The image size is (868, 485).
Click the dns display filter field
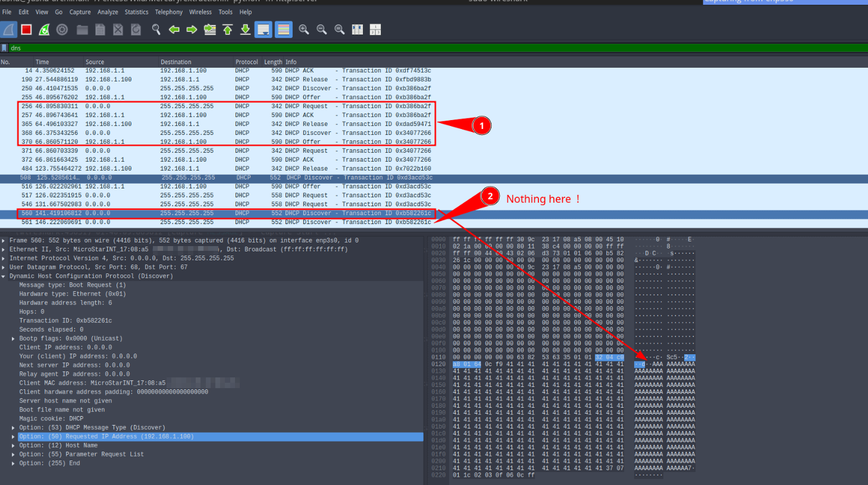click(x=416, y=48)
